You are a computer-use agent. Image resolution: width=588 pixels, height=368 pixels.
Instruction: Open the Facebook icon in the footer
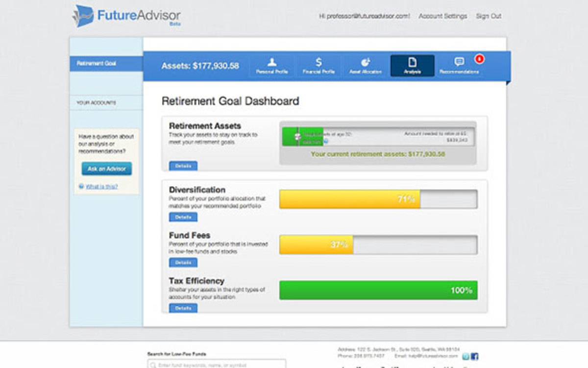(474, 356)
